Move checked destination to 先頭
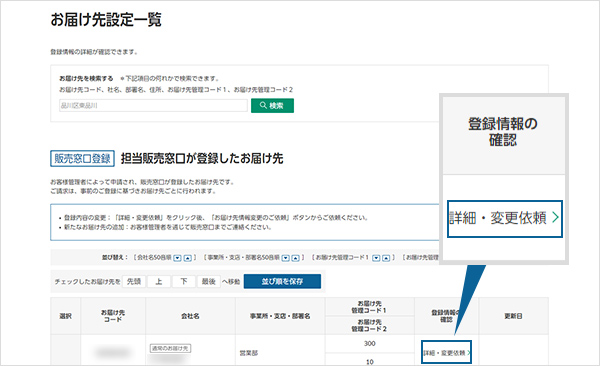This screenshot has width=600, height=366. pyautogui.click(x=134, y=281)
